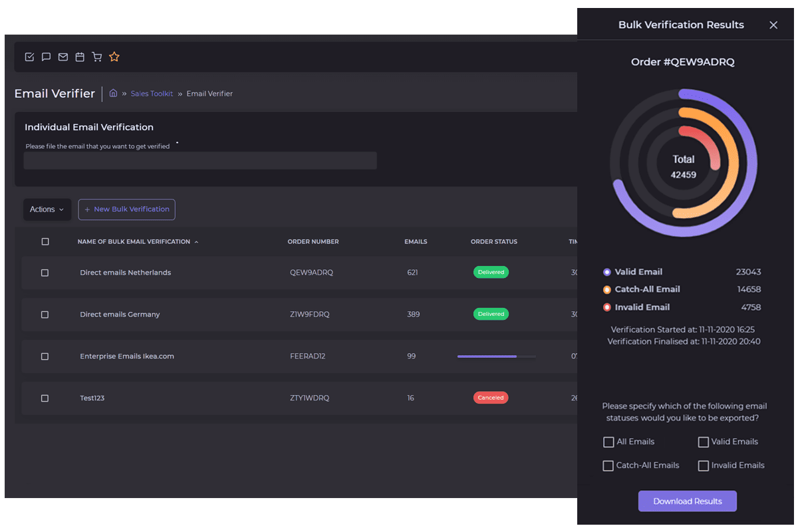The image size is (798, 532).
Task: Open the mail envelope icon
Action: [63, 57]
